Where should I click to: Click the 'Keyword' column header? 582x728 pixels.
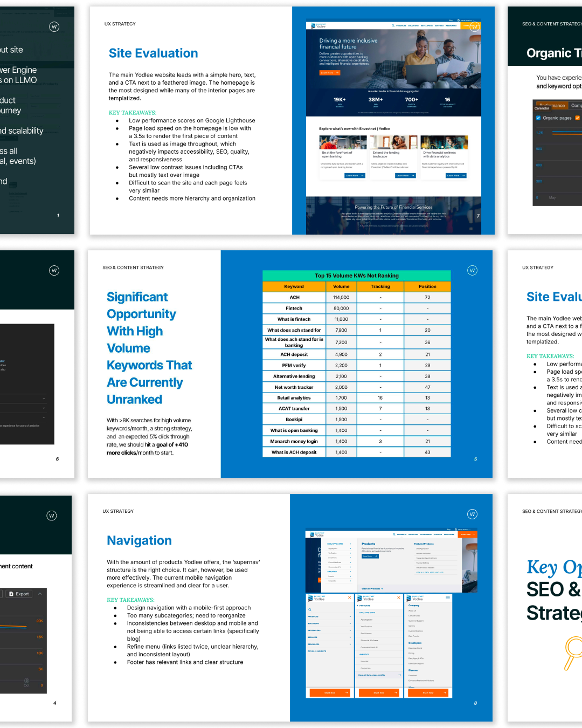point(294,286)
